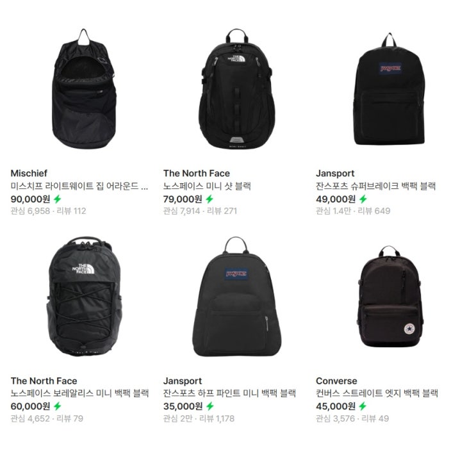Click lightning icon beside 60,000원 price
Screen dimensions: 476x476
(58, 406)
